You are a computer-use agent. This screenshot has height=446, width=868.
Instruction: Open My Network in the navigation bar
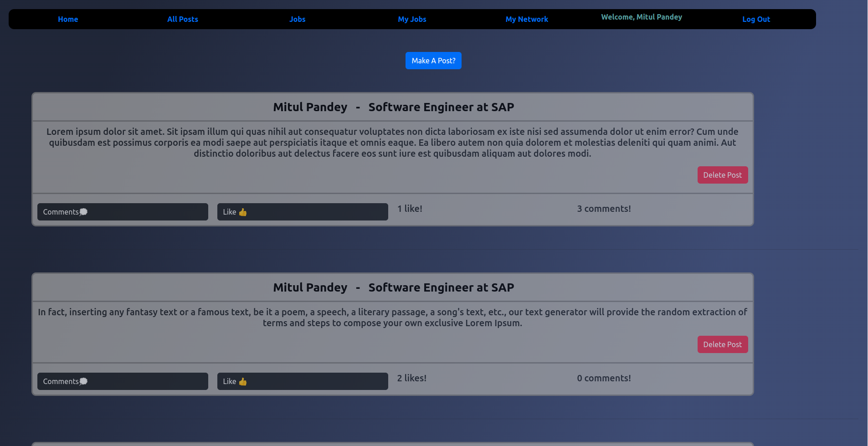527,19
